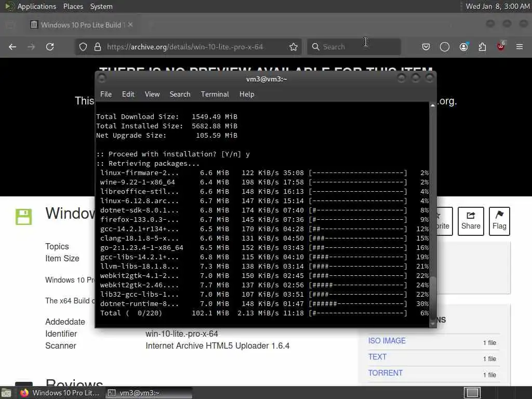This screenshot has height=399, width=532.
Task: Open the System menu
Action: [101, 6]
